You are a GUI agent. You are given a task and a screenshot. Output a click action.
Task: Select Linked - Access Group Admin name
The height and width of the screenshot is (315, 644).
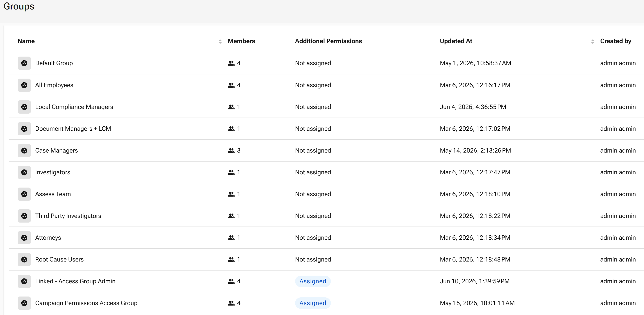(x=75, y=281)
